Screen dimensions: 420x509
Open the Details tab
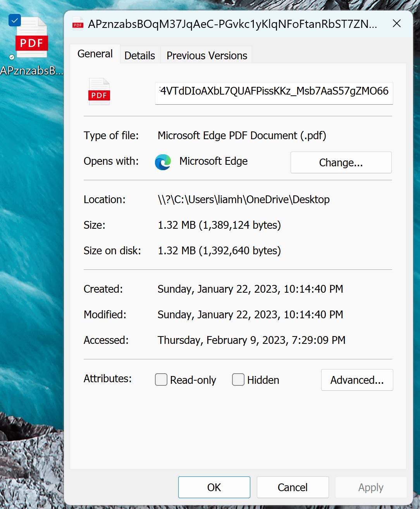(140, 55)
